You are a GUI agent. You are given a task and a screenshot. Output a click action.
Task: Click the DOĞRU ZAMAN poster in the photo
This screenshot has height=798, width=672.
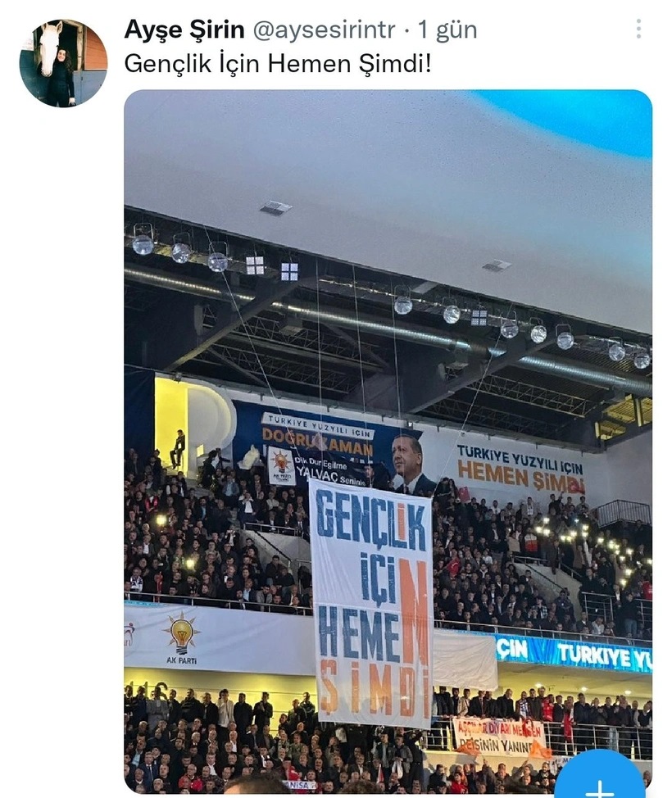pos(318,447)
